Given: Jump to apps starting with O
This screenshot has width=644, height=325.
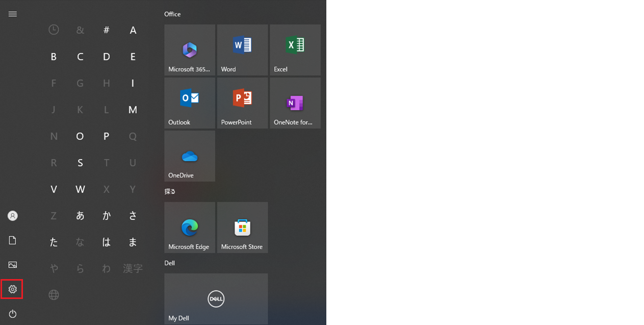Looking at the screenshot, I should pos(80,136).
